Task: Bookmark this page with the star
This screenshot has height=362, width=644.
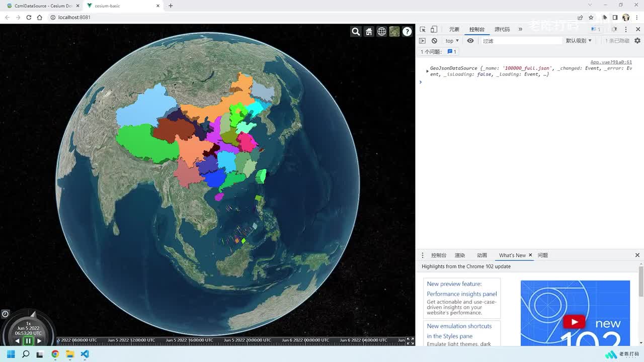Action: click(x=591, y=17)
